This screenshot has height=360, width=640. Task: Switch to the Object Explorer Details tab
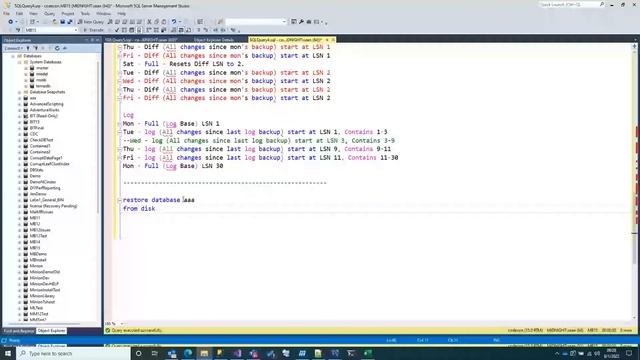tap(214, 40)
